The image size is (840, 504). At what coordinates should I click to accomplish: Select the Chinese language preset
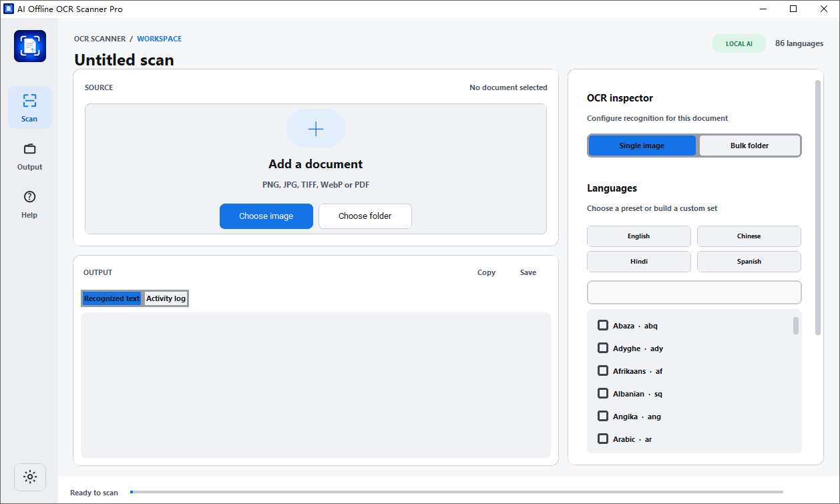(749, 236)
